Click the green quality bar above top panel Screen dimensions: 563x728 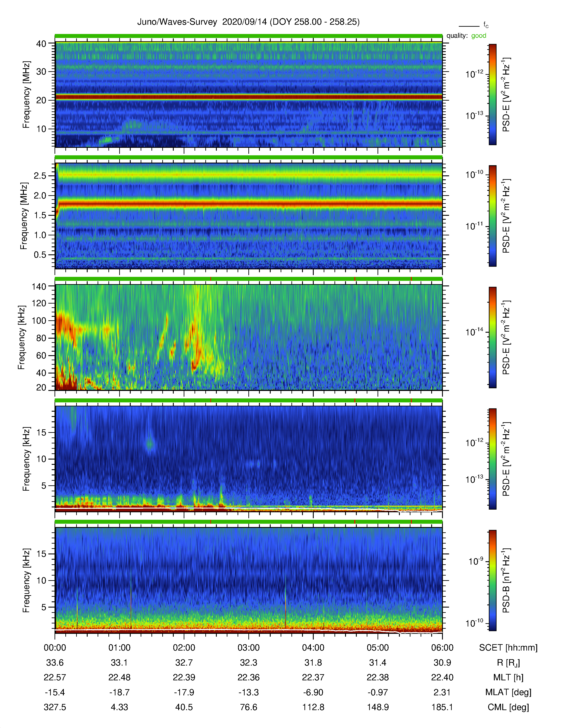click(x=248, y=36)
